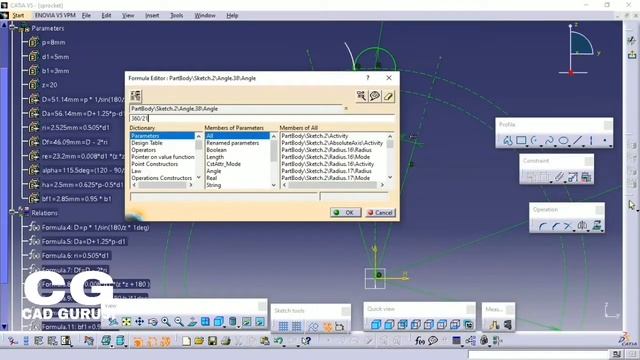Open the Insert menu

point(152,16)
